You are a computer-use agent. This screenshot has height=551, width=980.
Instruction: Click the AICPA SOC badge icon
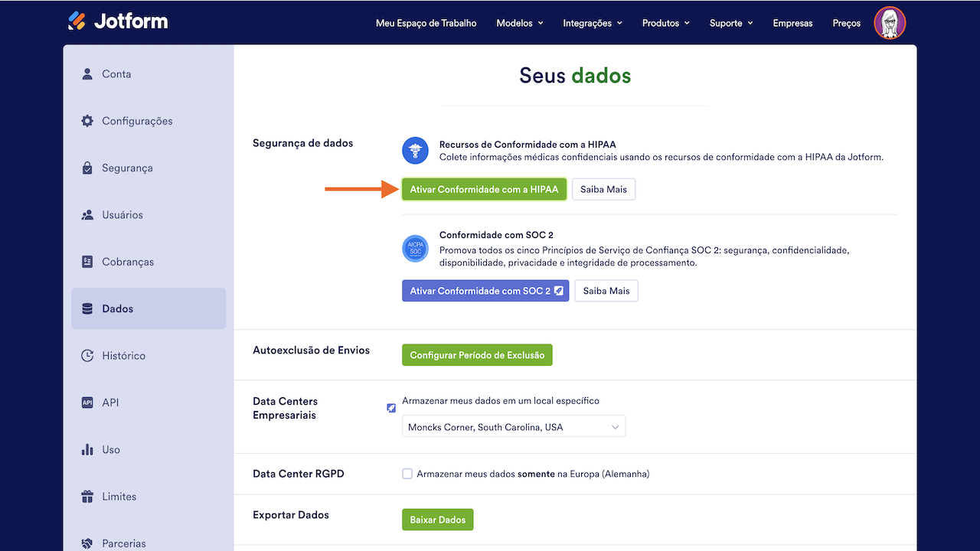click(415, 249)
